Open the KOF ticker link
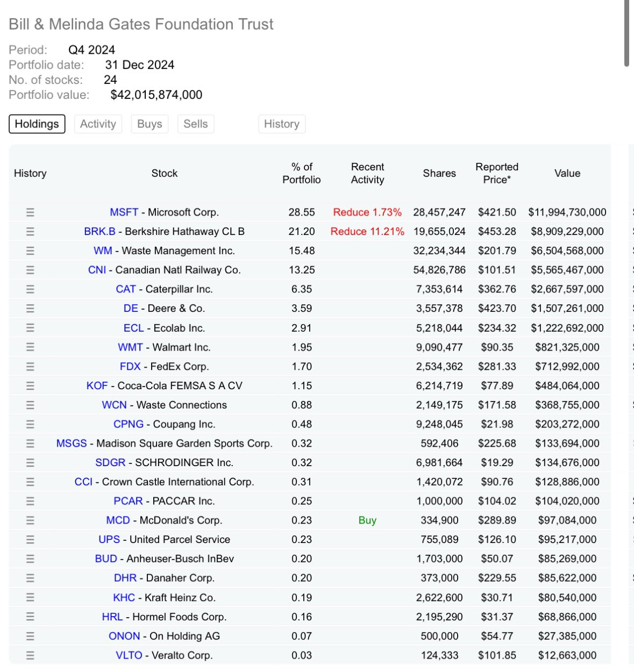The height and width of the screenshot is (672, 634). coord(97,386)
